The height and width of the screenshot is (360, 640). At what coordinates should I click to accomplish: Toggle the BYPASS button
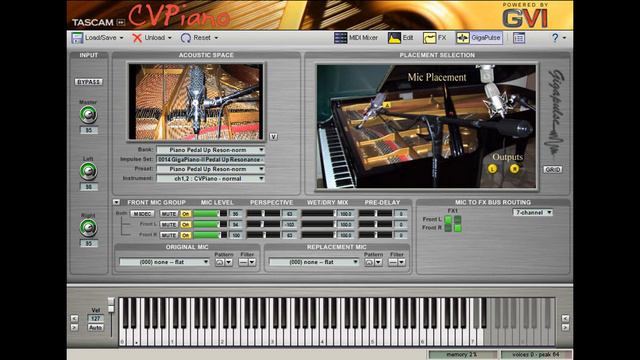point(89,82)
